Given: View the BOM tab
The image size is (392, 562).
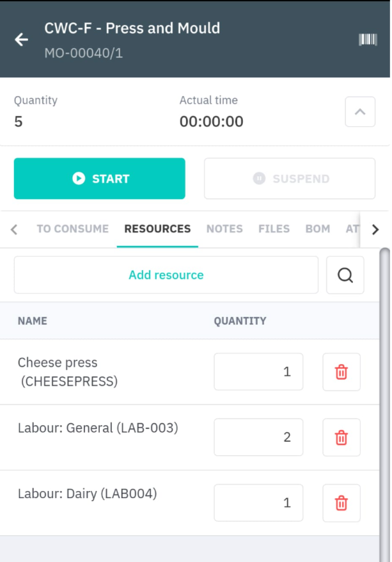Looking at the screenshot, I should 318,229.
